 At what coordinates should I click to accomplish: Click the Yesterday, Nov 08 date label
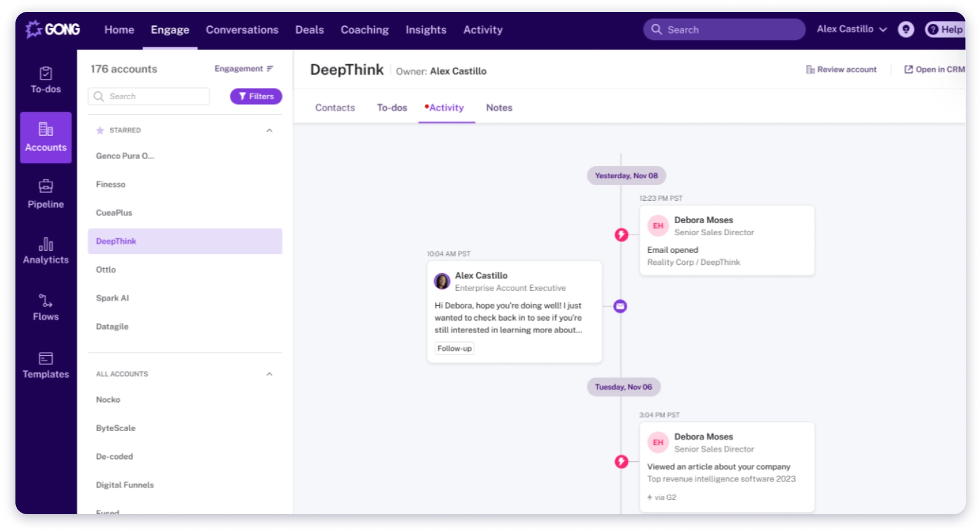[627, 176]
